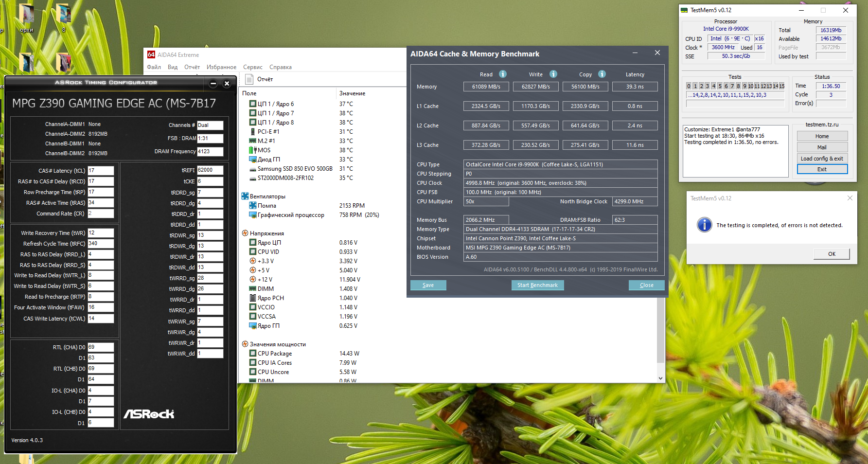Open the Справка menu
868x464 pixels.
[281, 67]
